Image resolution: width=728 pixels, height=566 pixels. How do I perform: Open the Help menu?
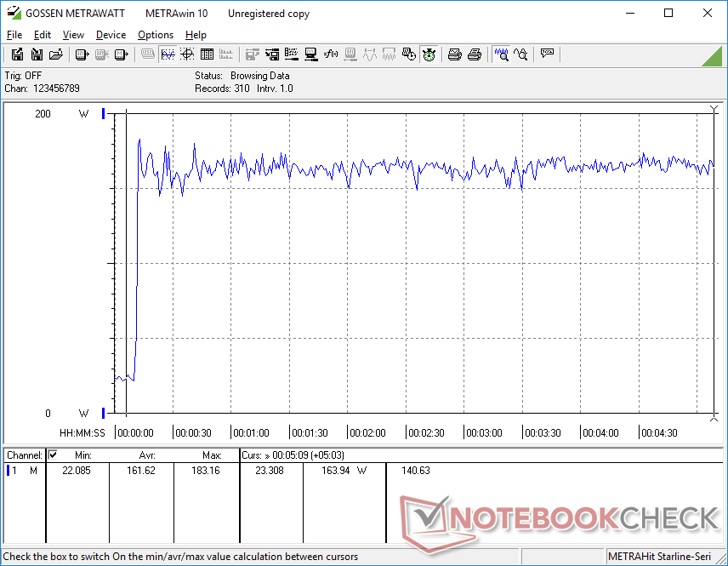tap(196, 35)
